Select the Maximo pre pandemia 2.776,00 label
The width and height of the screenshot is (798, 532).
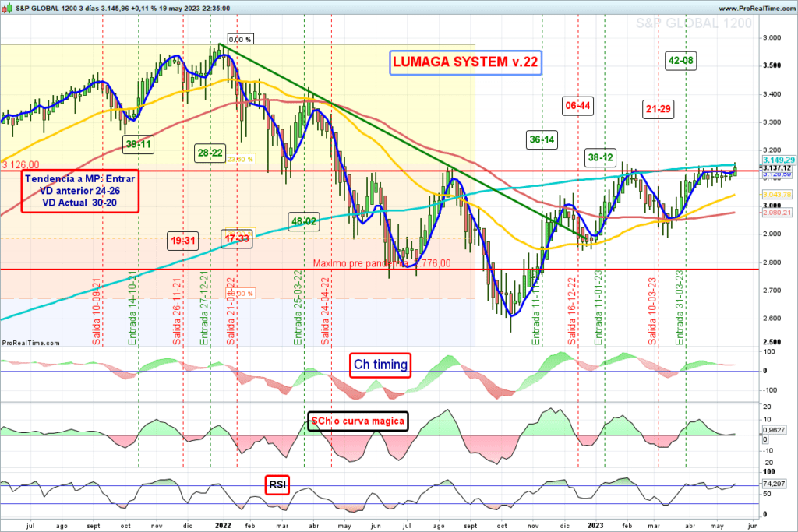point(382,263)
